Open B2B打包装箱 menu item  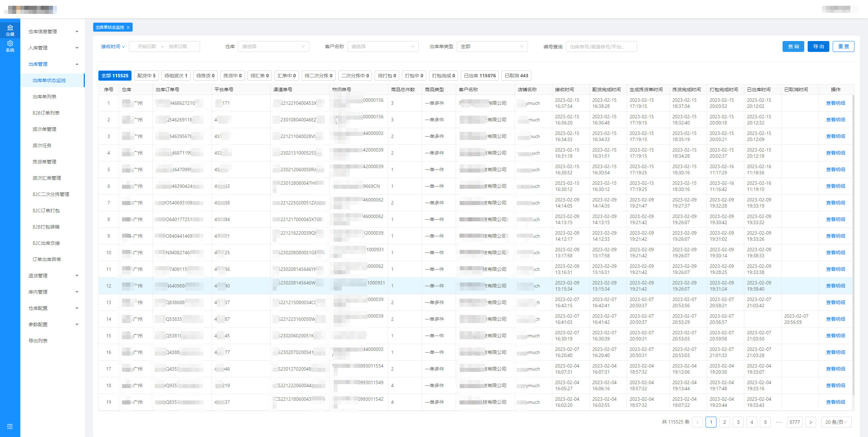(x=53, y=227)
